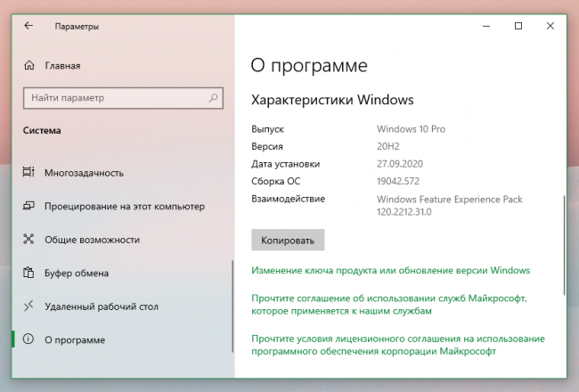
Task: Click the Взаимодействие label
Action: 288,199
